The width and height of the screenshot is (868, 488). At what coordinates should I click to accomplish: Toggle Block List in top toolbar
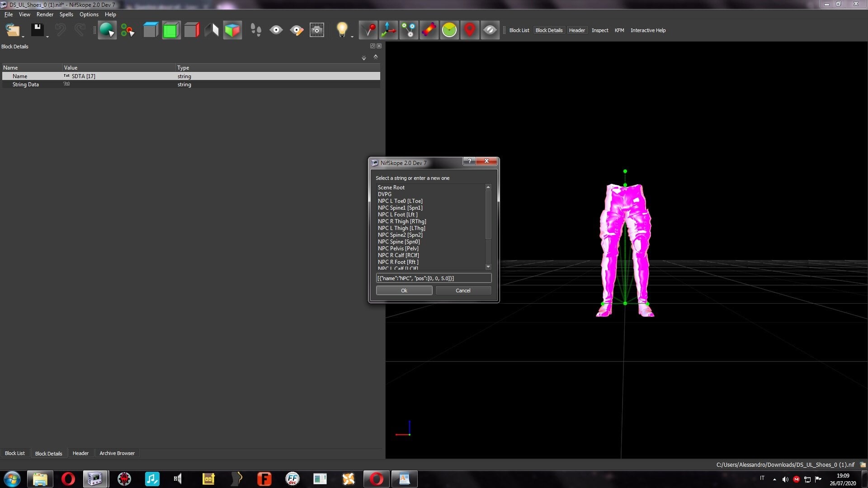tap(519, 30)
